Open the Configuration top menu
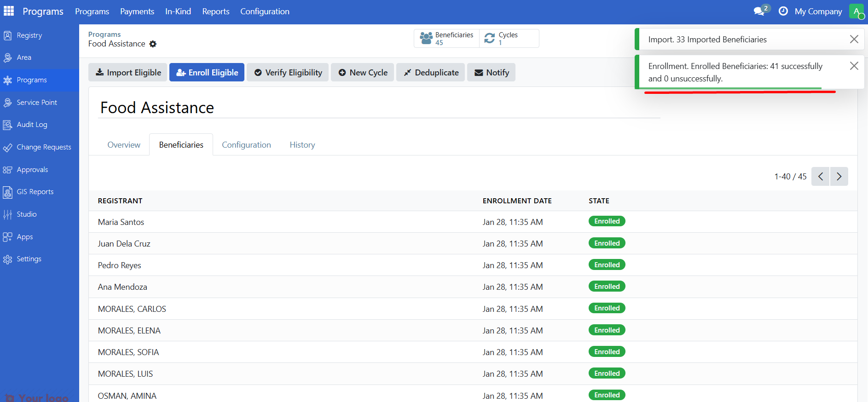868x402 pixels. [x=265, y=11]
